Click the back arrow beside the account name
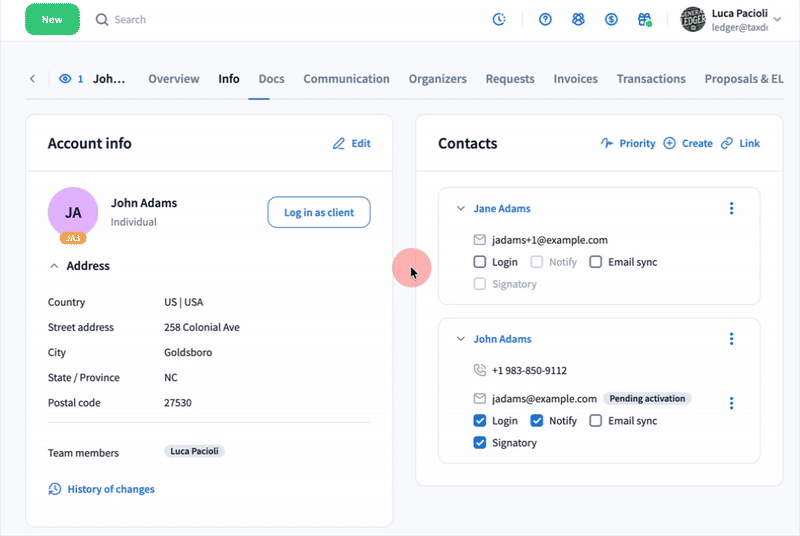The height and width of the screenshot is (536, 800). pos(32,79)
